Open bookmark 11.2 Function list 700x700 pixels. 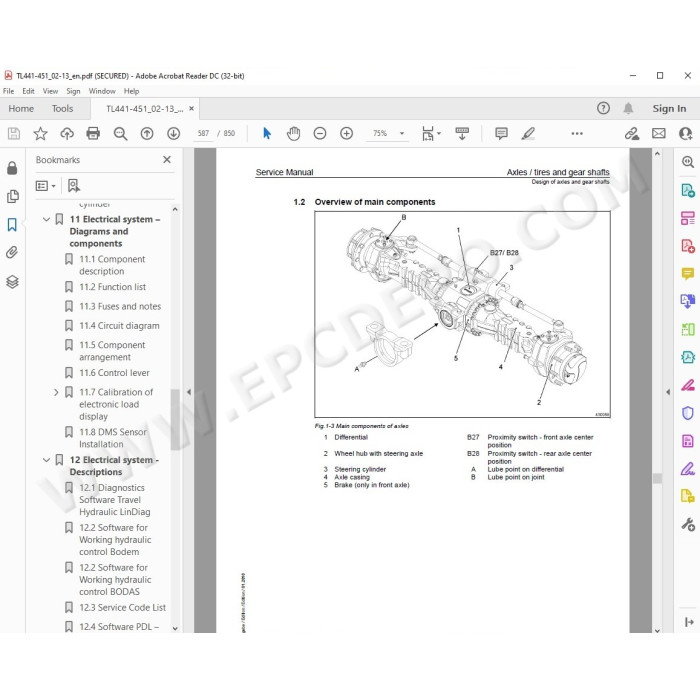pos(112,287)
